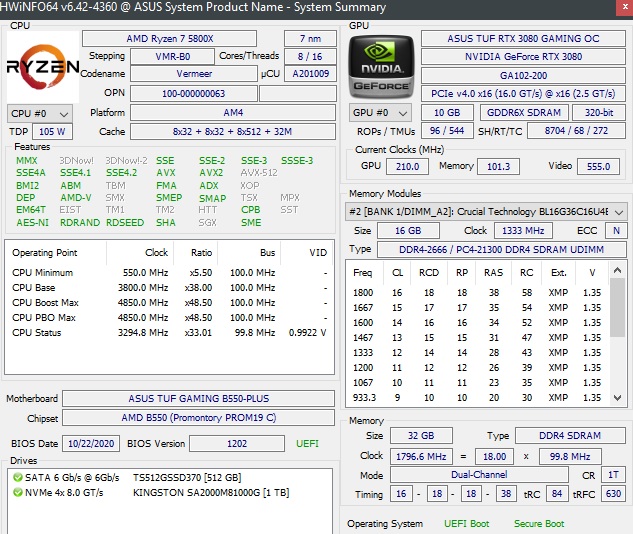
Task: Click the AMD Ryzen 7 5800X name field
Action: pos(169,39)
